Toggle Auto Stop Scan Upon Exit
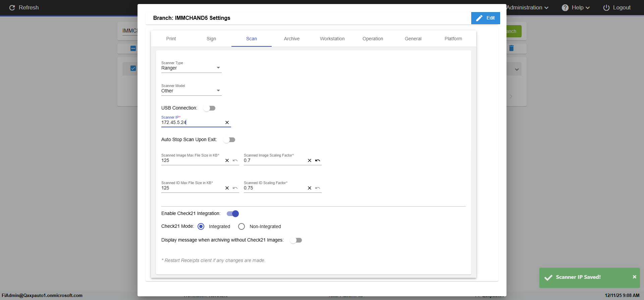This screenshot has height=300, width=644. (x=229, y=140)
